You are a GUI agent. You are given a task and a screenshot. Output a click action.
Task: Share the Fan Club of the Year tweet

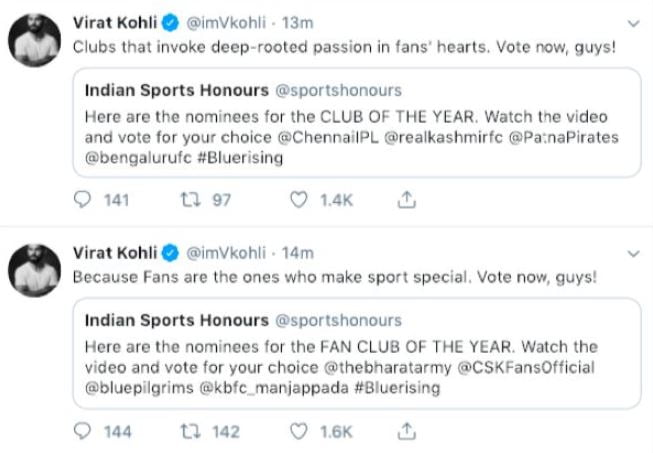407,431
